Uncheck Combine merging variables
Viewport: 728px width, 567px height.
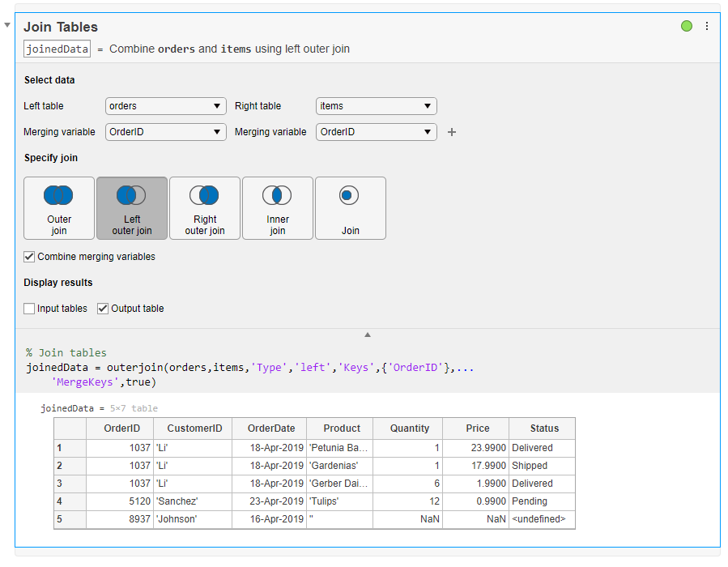30,257
